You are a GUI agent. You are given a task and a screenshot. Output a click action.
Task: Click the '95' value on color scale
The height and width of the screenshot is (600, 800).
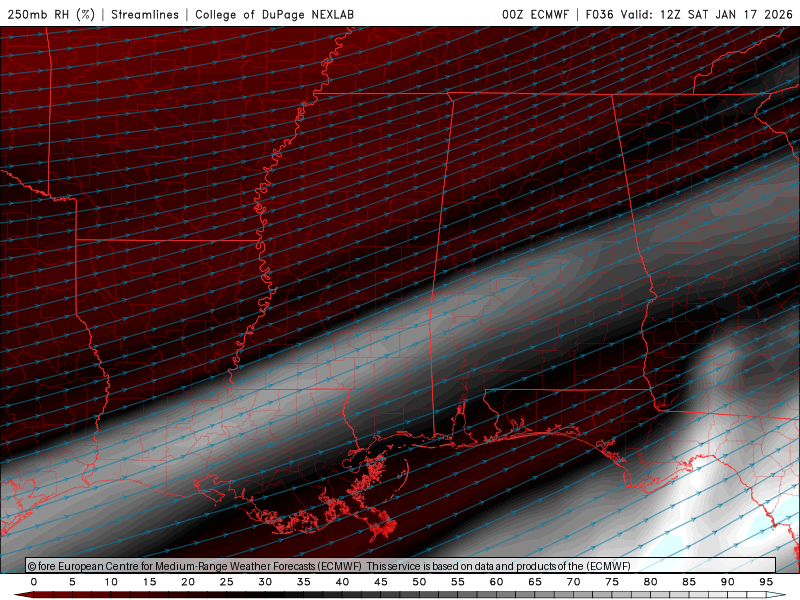[x=766, y=582]
